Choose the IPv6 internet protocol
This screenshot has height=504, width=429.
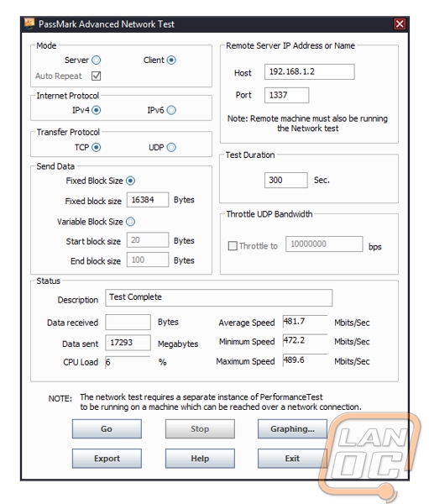tap(171, 110)
